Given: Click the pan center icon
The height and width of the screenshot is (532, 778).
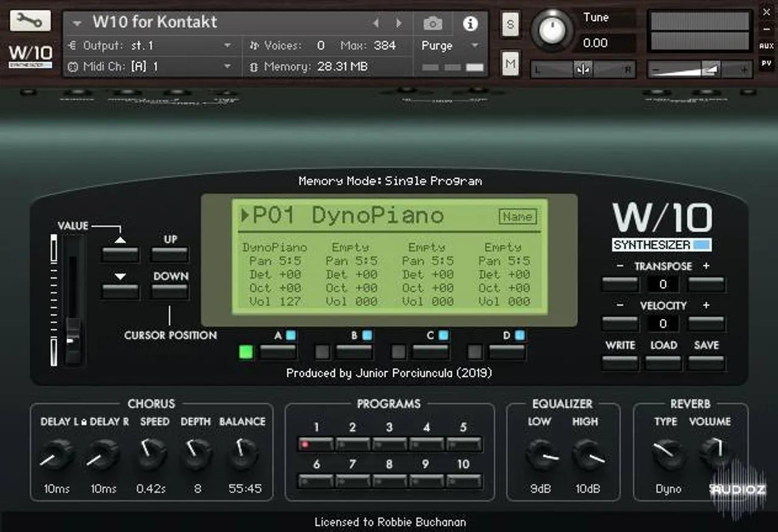Looking at the screenshot, I should 583,69.
